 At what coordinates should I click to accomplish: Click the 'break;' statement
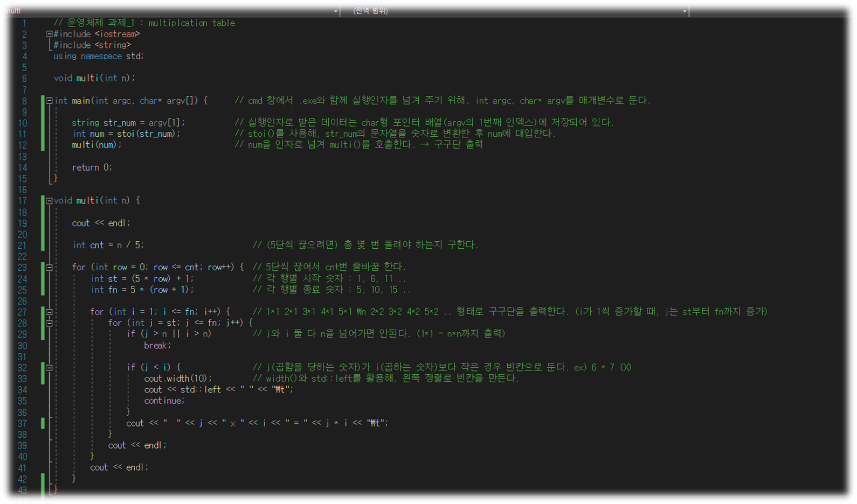pyautogui.click(x=157, y=346)
